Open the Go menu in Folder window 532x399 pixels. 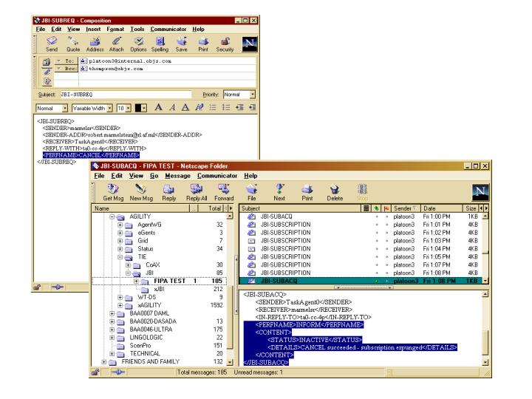[154, 176]
